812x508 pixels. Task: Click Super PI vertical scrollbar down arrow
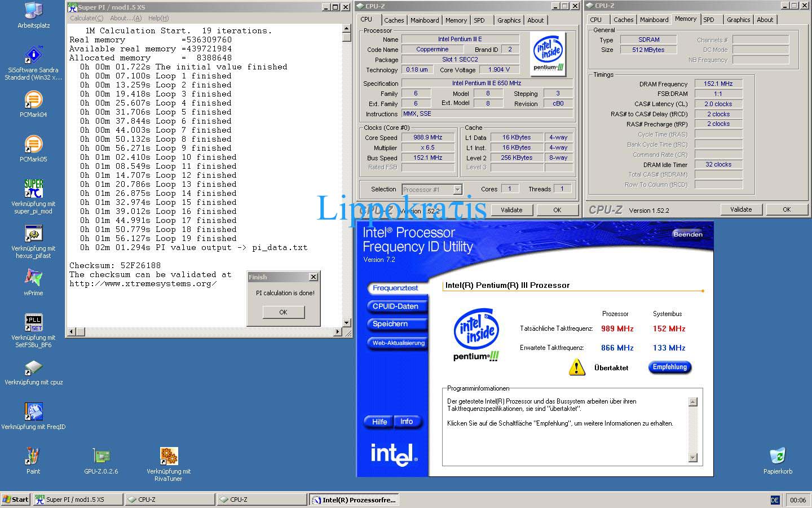click(347, 323)
